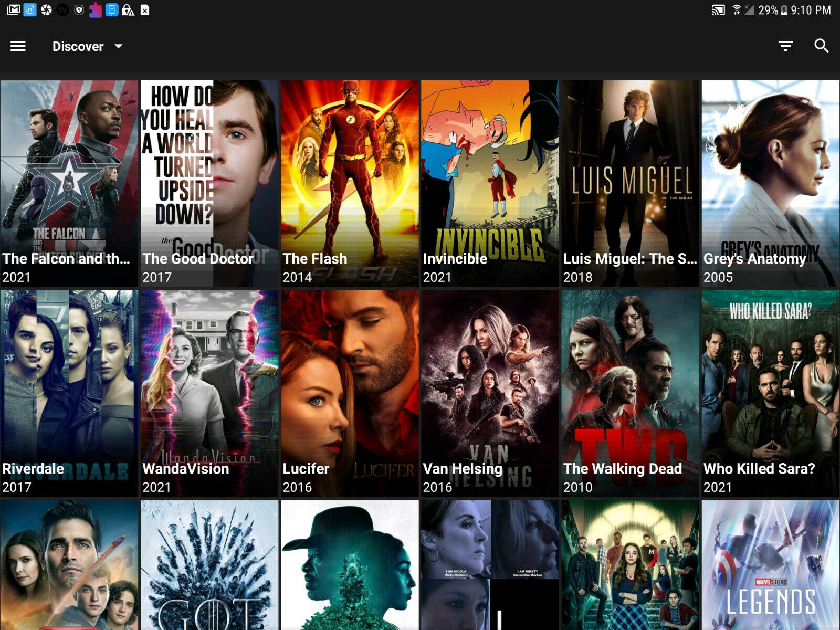Tap the search magnifier icon
The image size is (840, 630).
(x=821, y=46)
